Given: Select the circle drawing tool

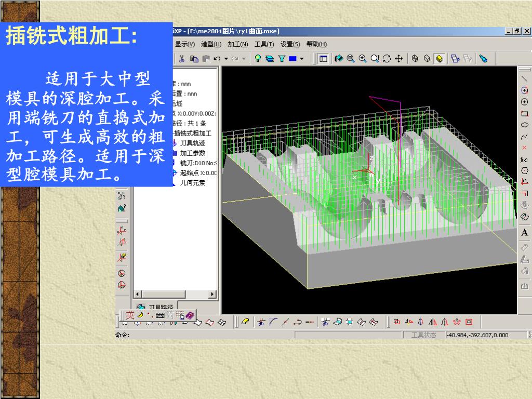Looking at the screenshot, I should 525,102.
